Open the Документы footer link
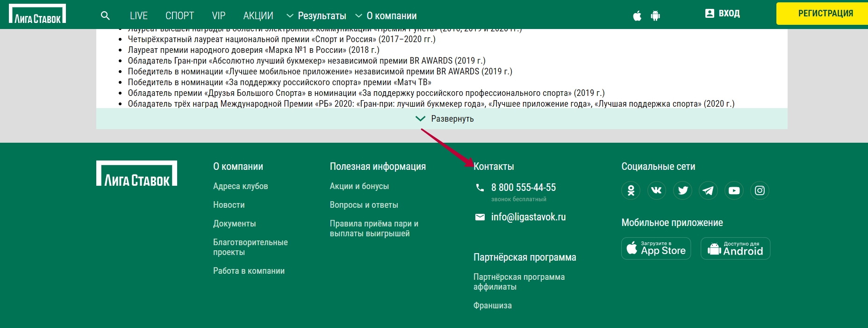The image size is (868, 328). point(235,224)
